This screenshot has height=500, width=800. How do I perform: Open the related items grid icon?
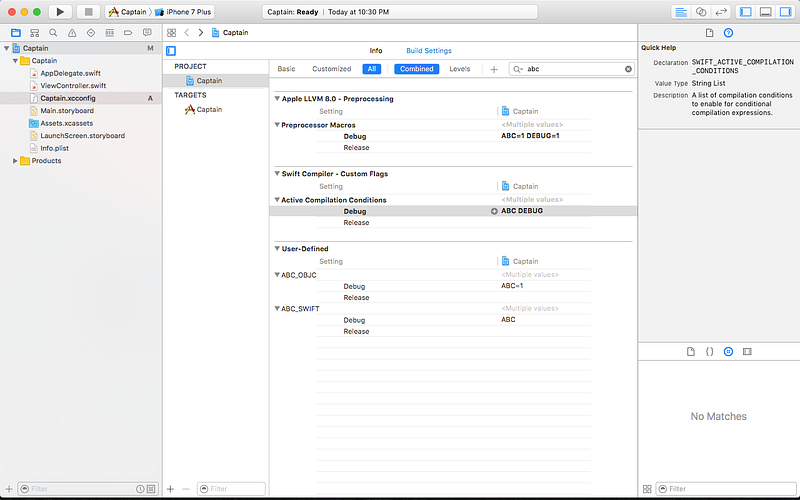point(171,33)
